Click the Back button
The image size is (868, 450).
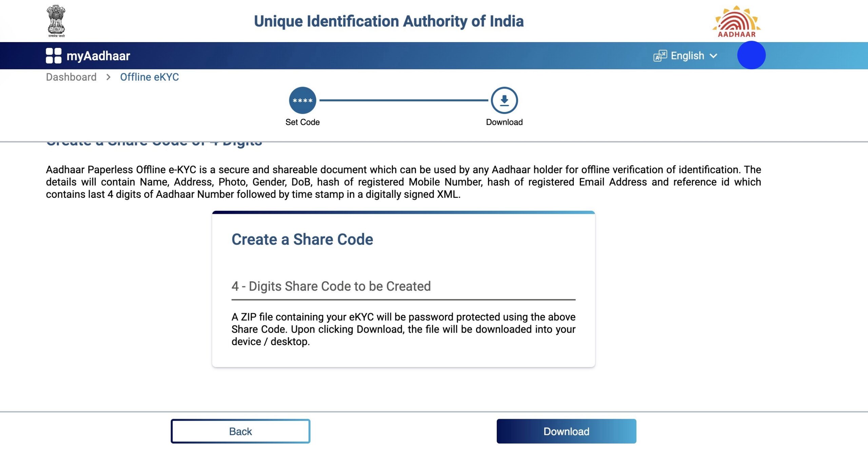pyautogui.click(x=240, y=431)
